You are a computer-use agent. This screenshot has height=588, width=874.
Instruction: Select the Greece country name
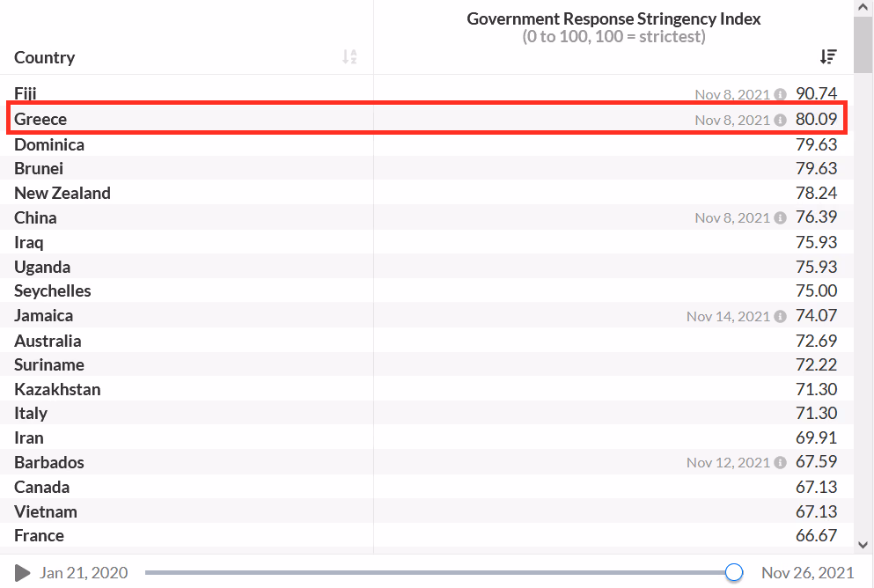coord(40,119)
